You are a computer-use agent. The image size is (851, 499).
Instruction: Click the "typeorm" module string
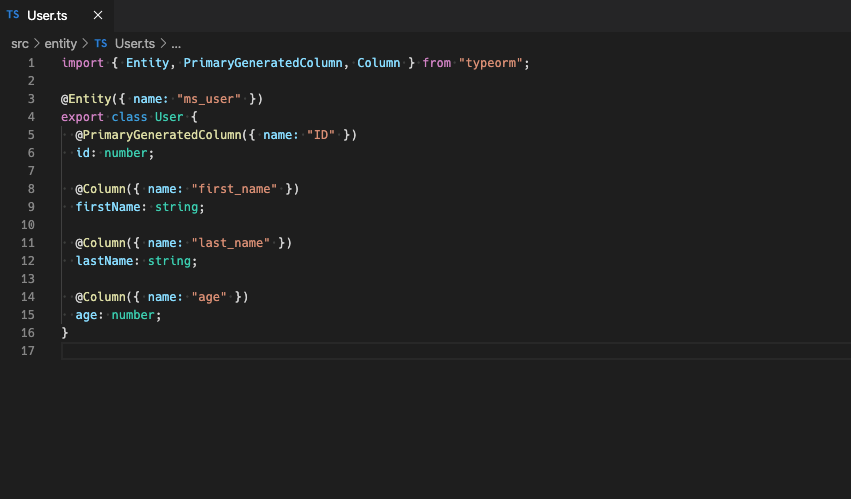tap(491, 63)
